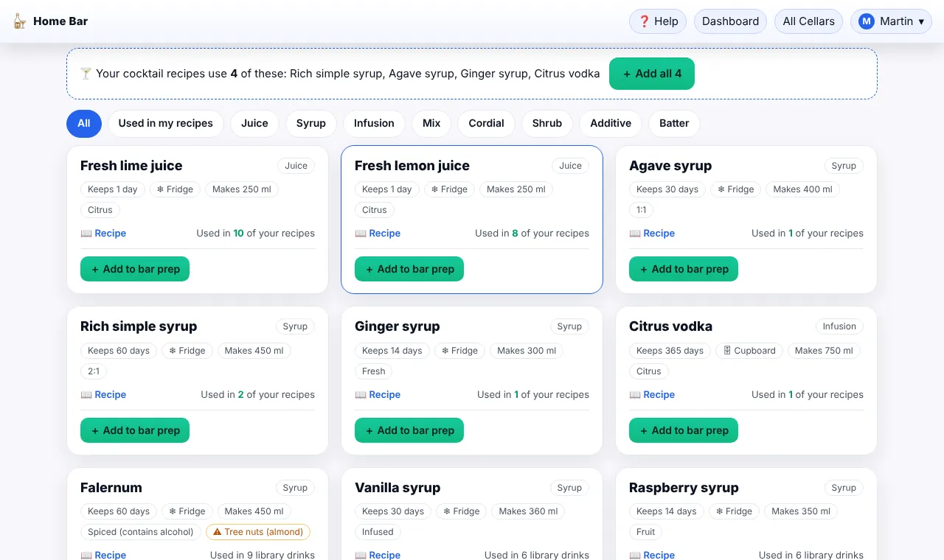Click the Martin avatar circle

tap(867, 21)
